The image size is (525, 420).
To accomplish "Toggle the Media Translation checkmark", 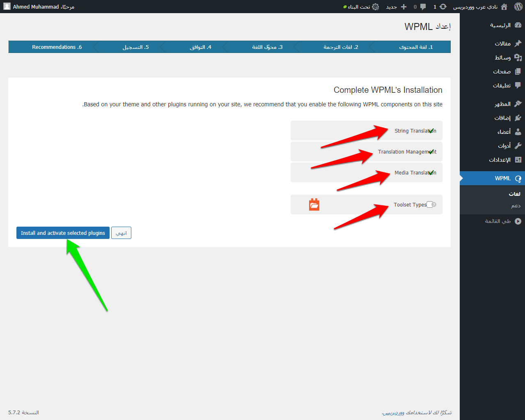I will (x=431, y=173).
